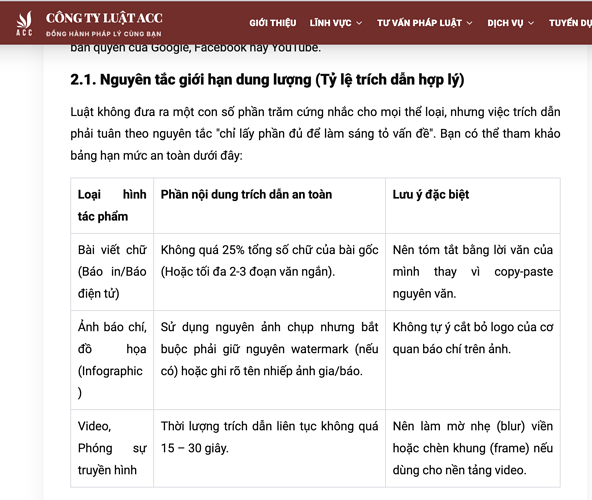Expand the Tư Vấn Pháp Luật chevron

469,23
